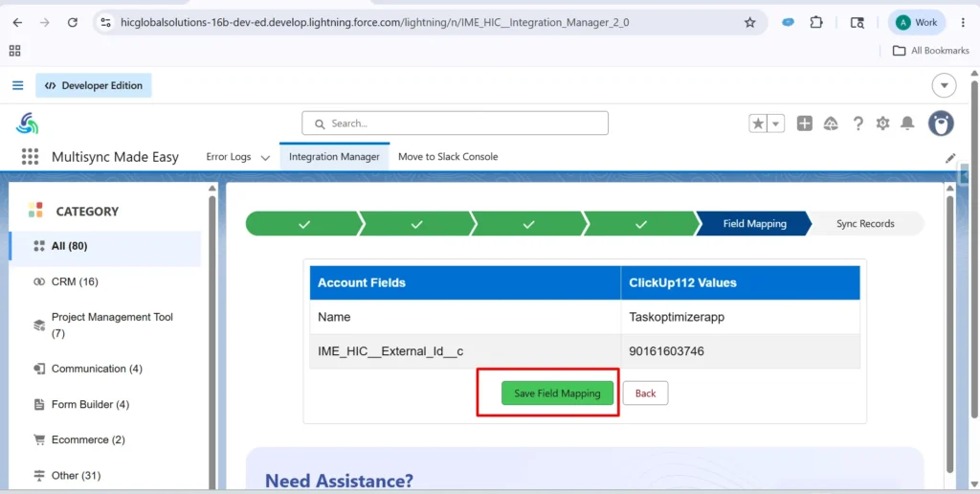Select Project Management Tool (7) category
This screenshot has height=494, width=980.
coord(105,326)
